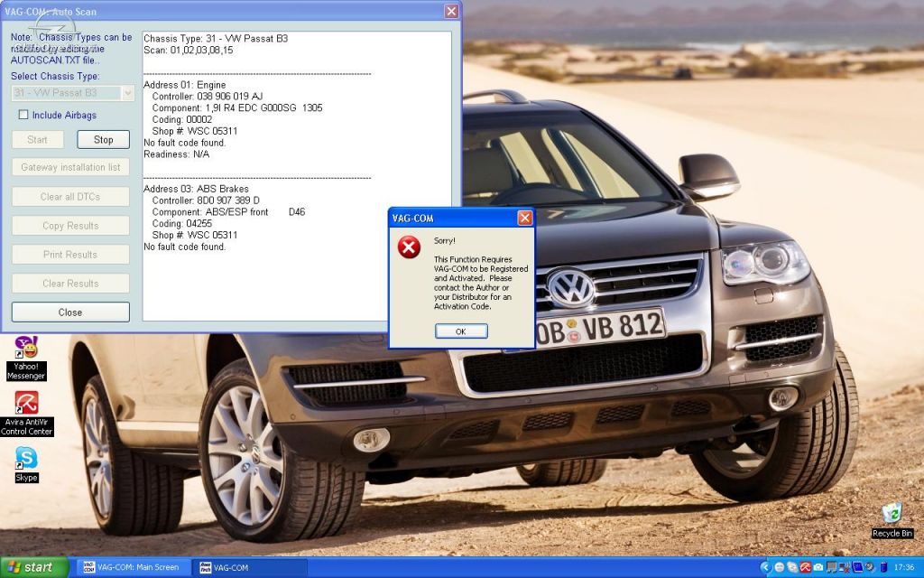The width and height of the screenshot is (924, 578).
Task: Stop the running Auto Scan
Action: (x=103, y=140)
